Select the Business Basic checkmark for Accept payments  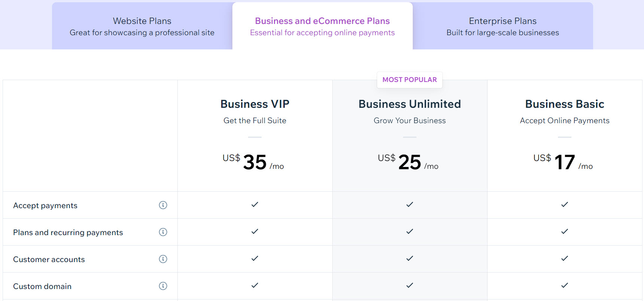tap(564, 205)
